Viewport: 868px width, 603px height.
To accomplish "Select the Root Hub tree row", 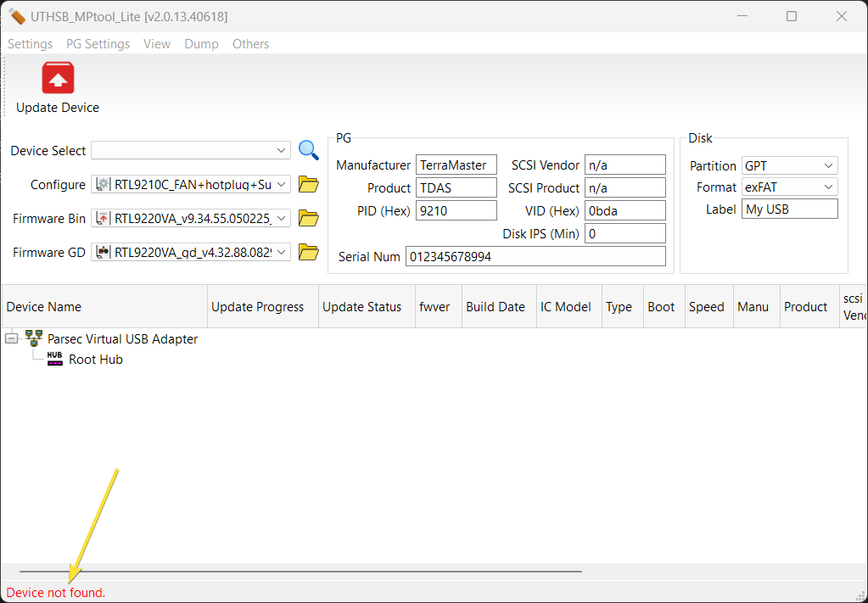I will pos(95,359).
